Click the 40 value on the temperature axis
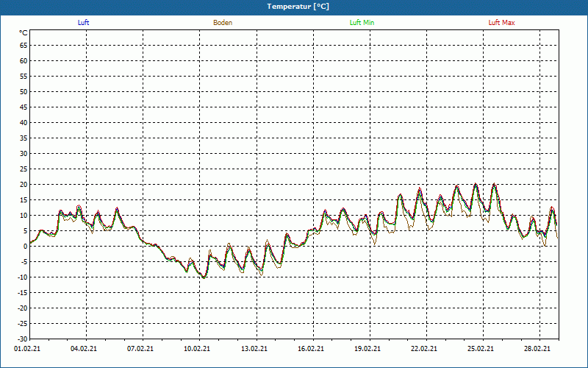Viewport: 588px width, 368px height. (x=24, y=123)
